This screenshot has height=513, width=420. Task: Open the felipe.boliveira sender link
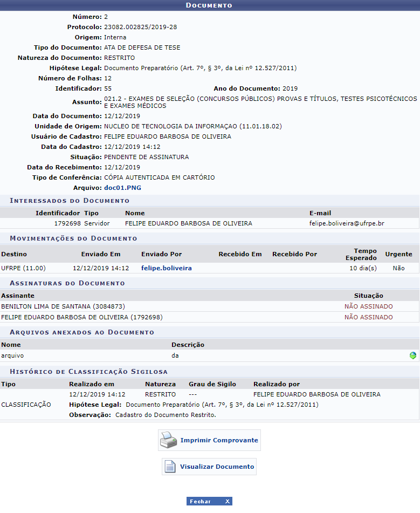point(167,268)
